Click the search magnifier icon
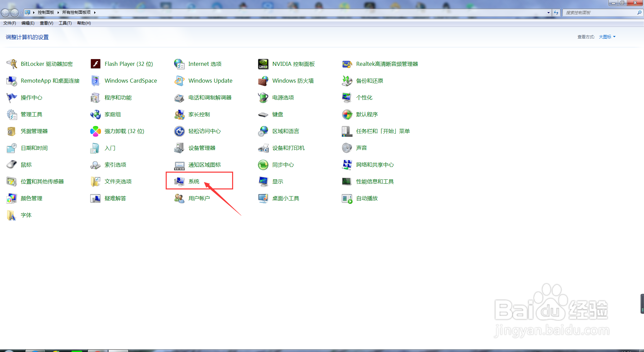This screenshot has width=644, height=352. click(x=639, y=12)
